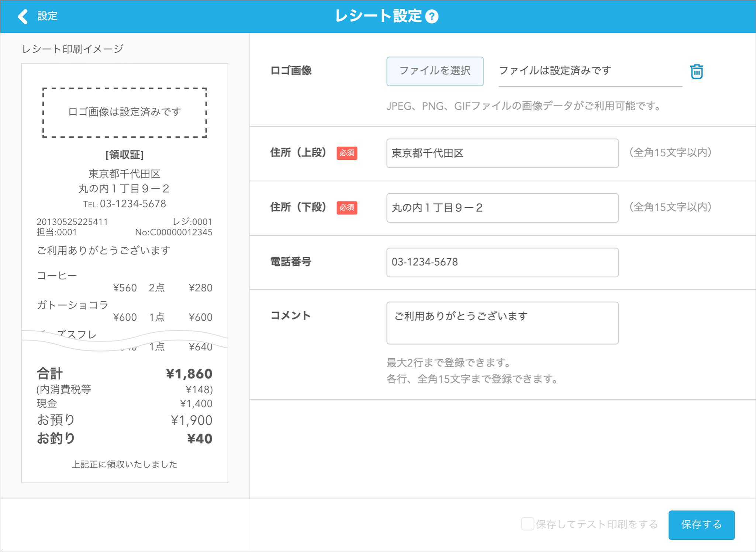
Task: Click the 必須 badge beside 住所（上段）
Action: coord(346,153)
